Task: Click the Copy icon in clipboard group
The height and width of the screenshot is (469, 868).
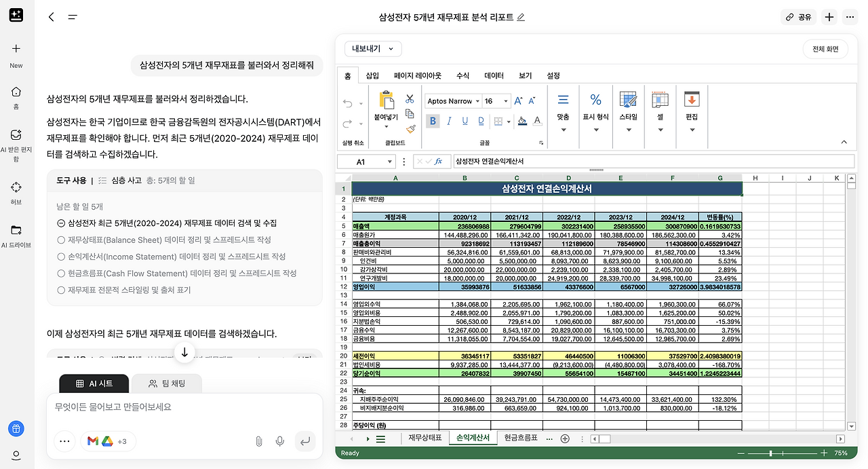Action: tap(410, 113)
